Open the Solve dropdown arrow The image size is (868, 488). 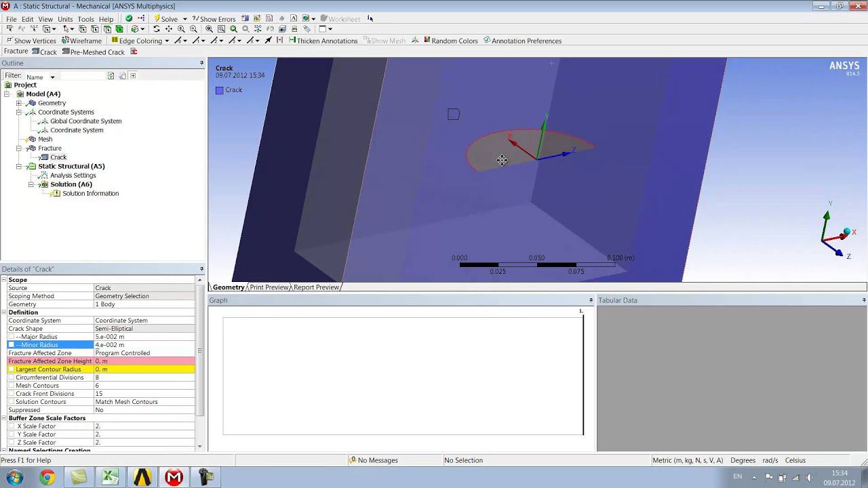coord(184,19)
